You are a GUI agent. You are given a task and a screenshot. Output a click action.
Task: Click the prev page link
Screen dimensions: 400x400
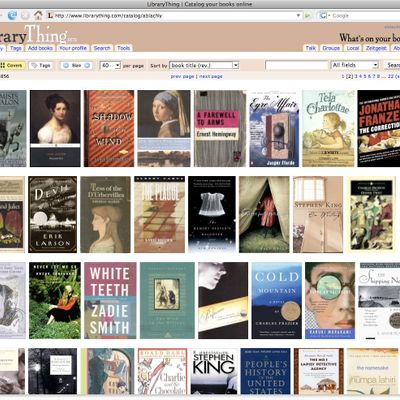tap(182, 76)
